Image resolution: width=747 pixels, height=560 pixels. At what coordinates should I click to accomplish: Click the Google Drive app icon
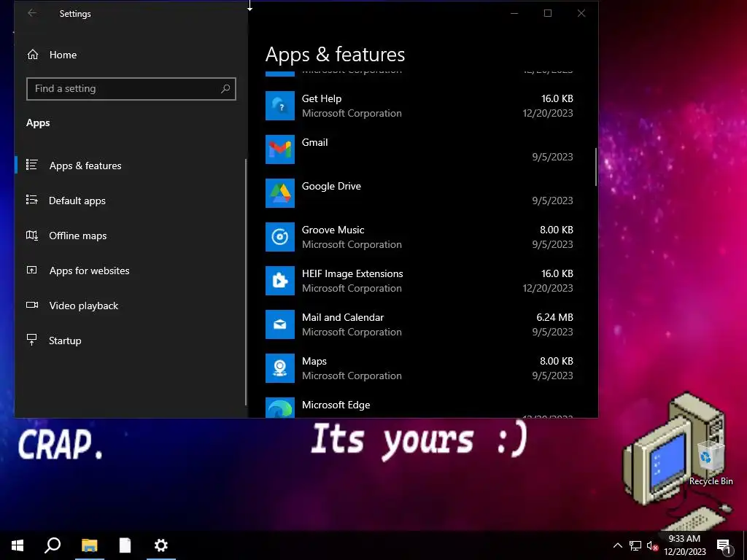(279, 193)
